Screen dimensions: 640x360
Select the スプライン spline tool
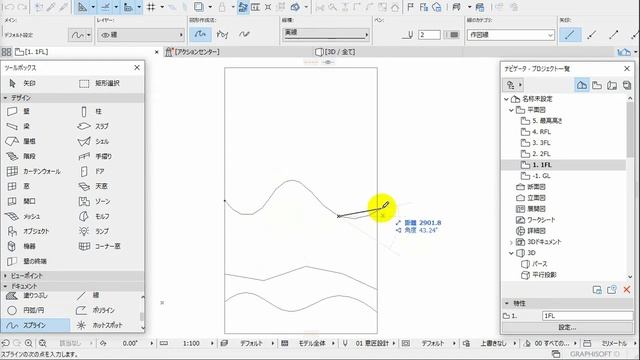(36, 325)
